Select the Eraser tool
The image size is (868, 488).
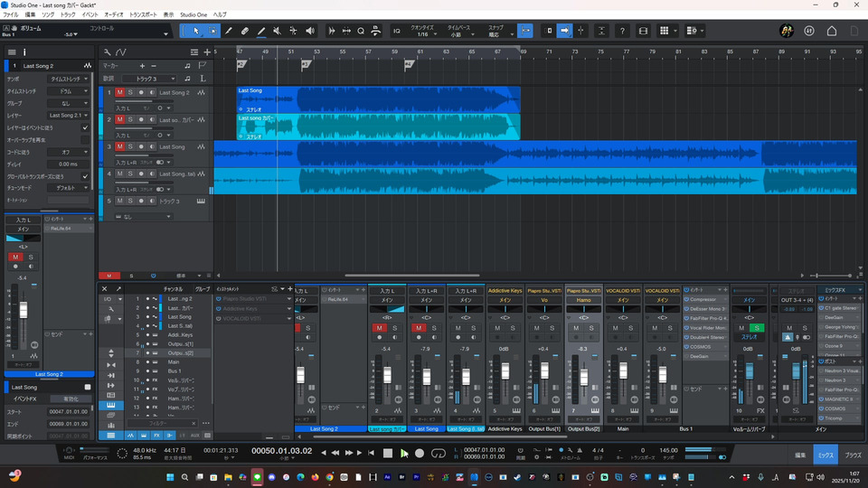coord(245,31)
